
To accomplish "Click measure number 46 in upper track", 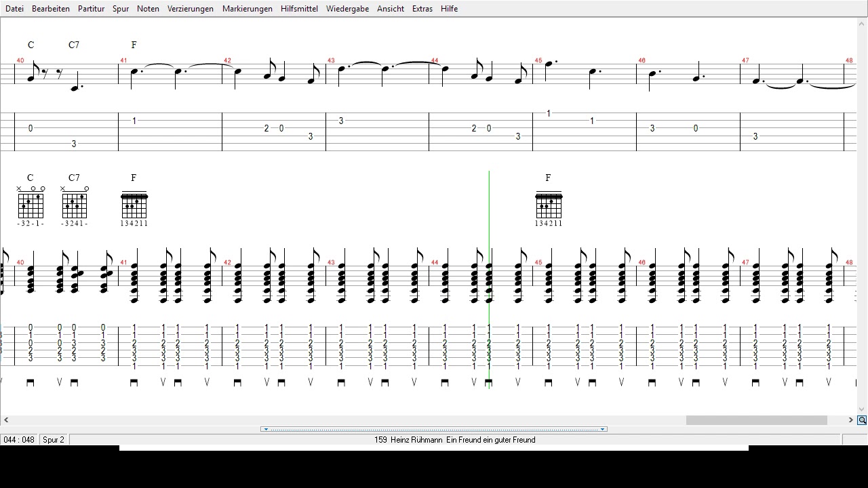I will click(642, 60).
